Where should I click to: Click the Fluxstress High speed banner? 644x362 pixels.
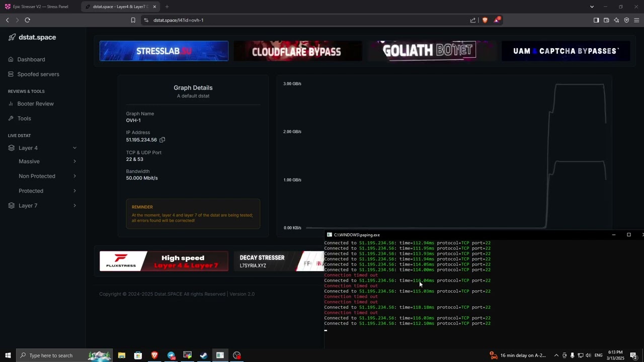pos(164,261)
